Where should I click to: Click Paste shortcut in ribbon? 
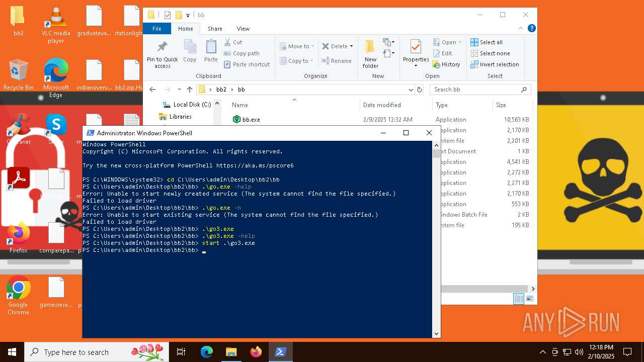[x=247, y=64]
